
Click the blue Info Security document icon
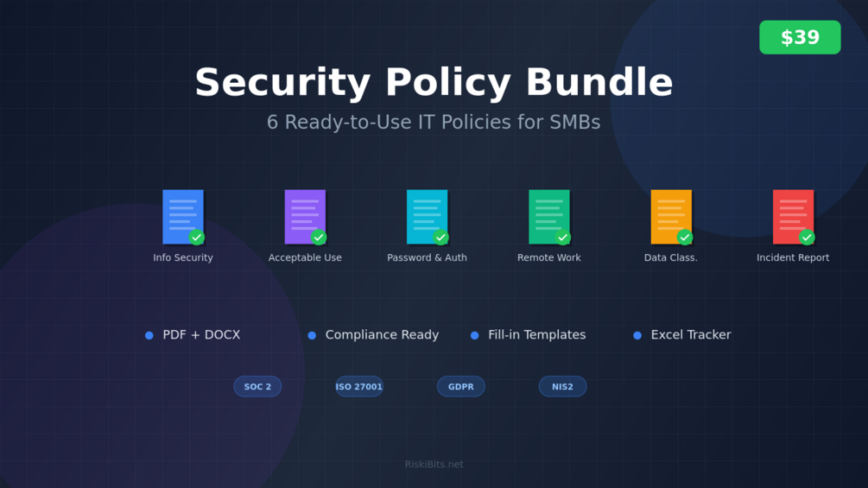[183, 217]
